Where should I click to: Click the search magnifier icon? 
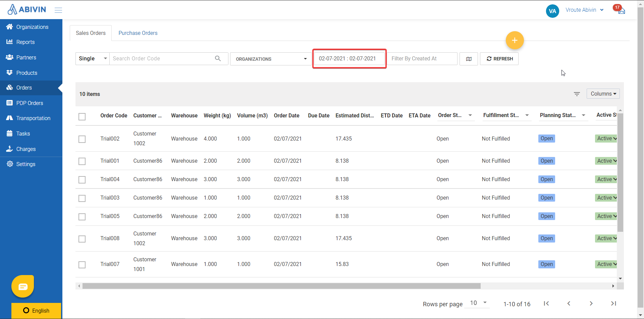coord(218,58)
